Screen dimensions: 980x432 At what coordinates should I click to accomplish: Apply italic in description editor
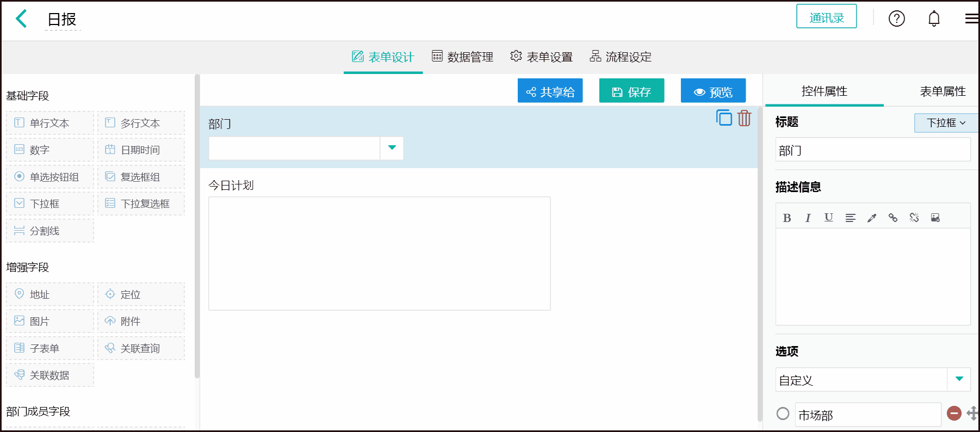point(808,218)
